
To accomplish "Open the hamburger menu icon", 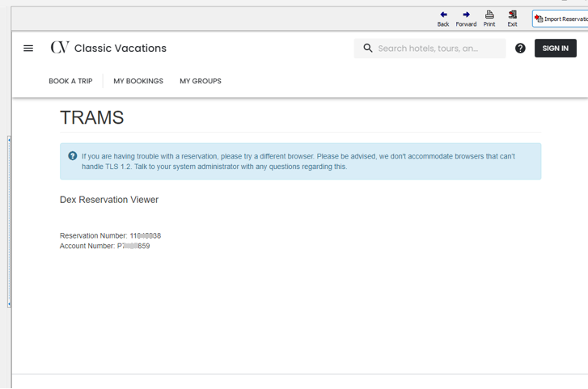I will (28, 48).
